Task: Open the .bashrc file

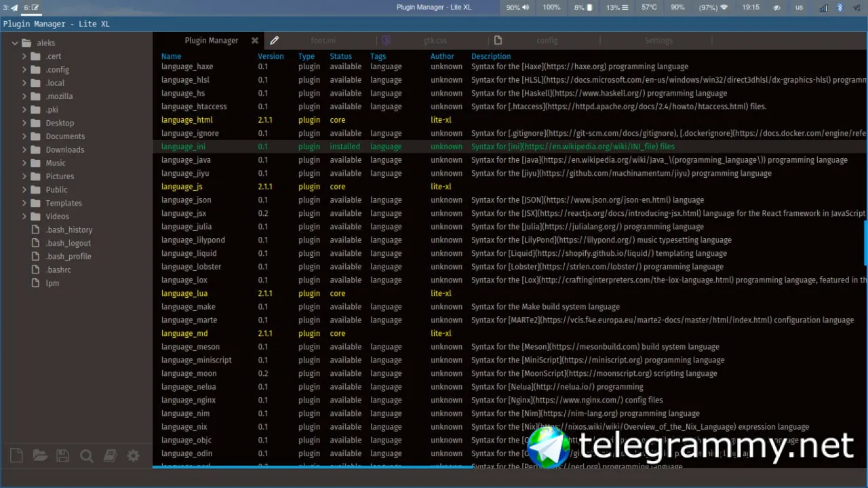Action: coord(58,270)
